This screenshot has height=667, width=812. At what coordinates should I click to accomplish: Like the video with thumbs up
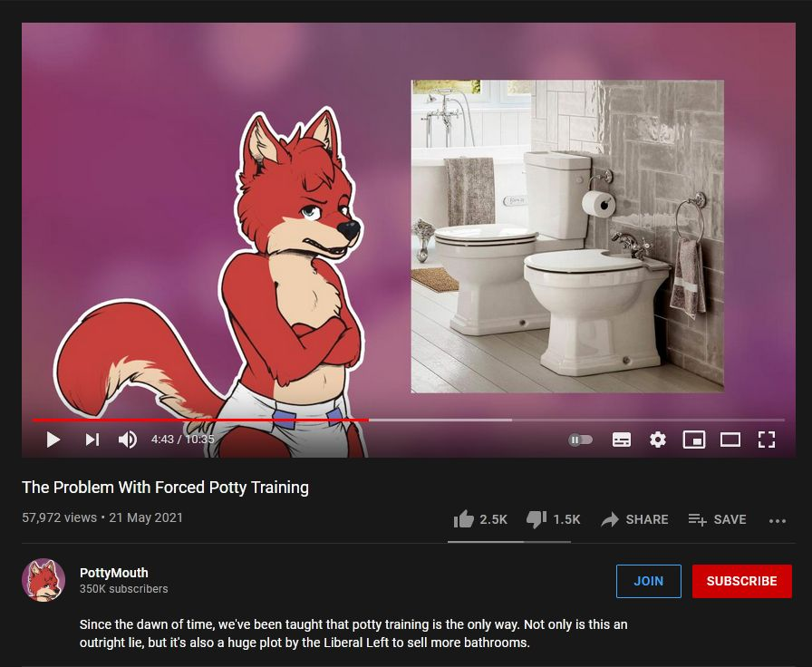[x=480, y=519]
